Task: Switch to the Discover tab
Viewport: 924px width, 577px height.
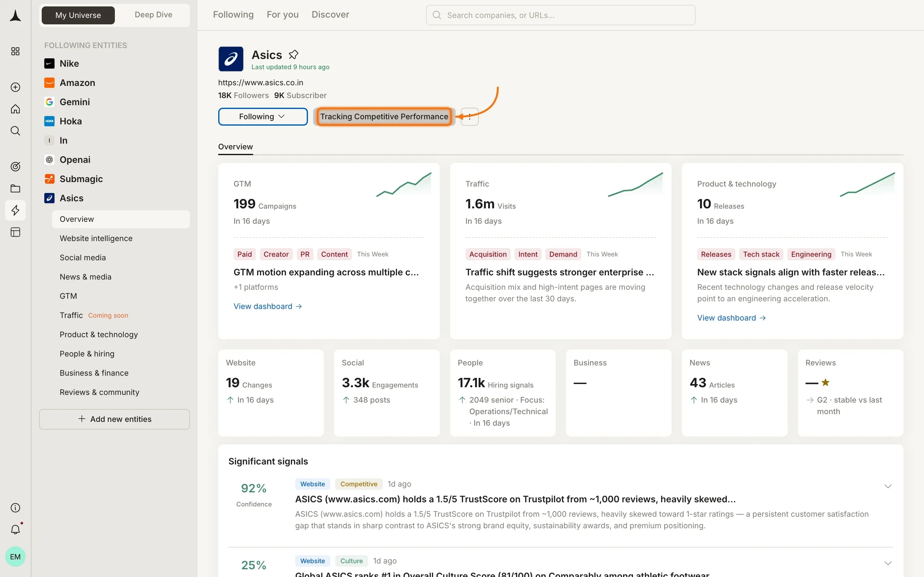Action: point(330,14)
